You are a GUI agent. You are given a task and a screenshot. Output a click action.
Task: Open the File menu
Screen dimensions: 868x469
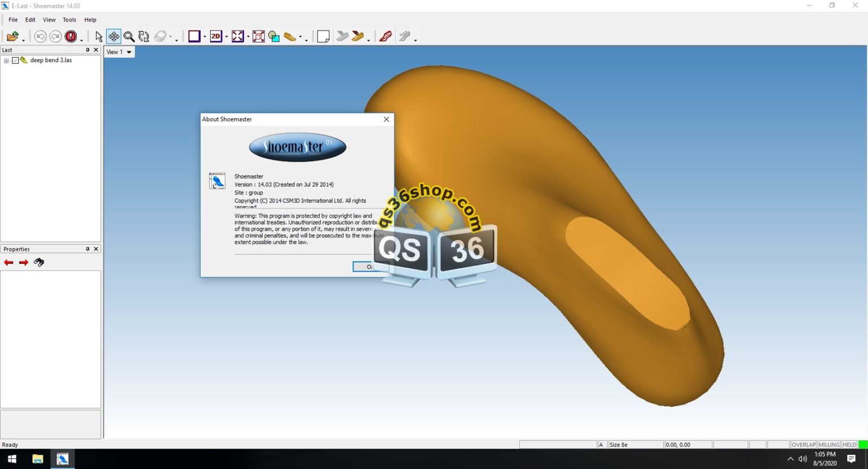click(x=13, y=20)
